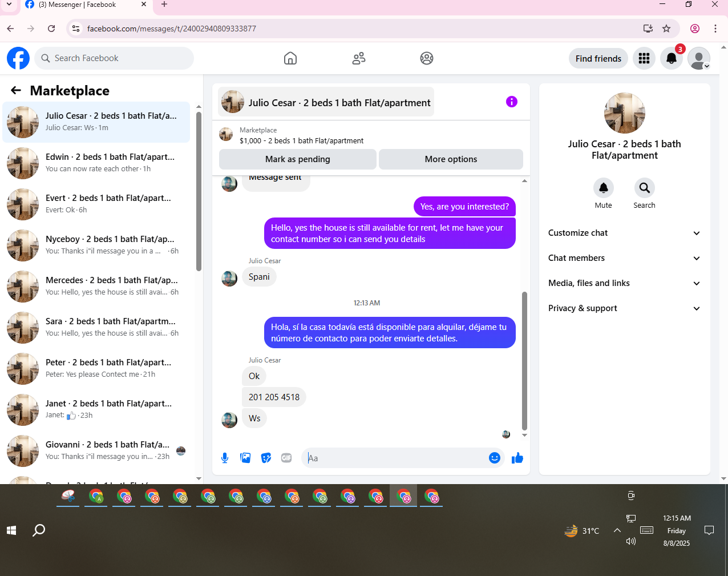Image resolution: width=728 pixels, height=576 pixels.
Task: Open the Giovanni conversation
Action: pos(96,451)
